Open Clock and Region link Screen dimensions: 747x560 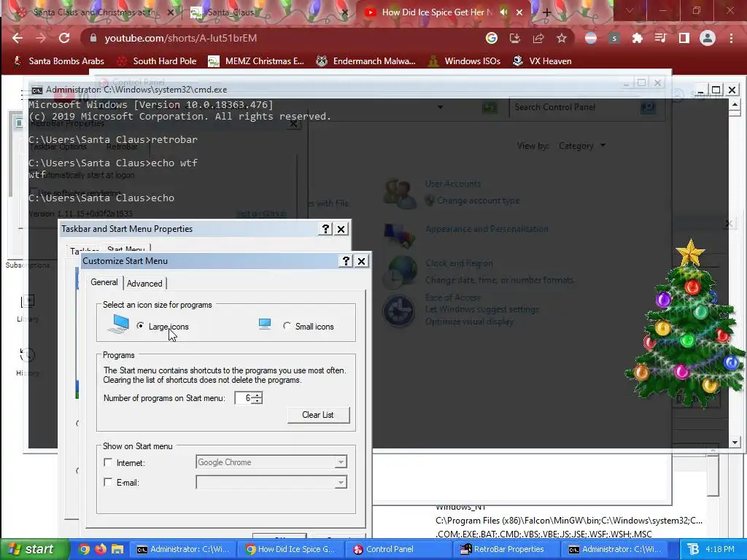click(x=459, y=263)
